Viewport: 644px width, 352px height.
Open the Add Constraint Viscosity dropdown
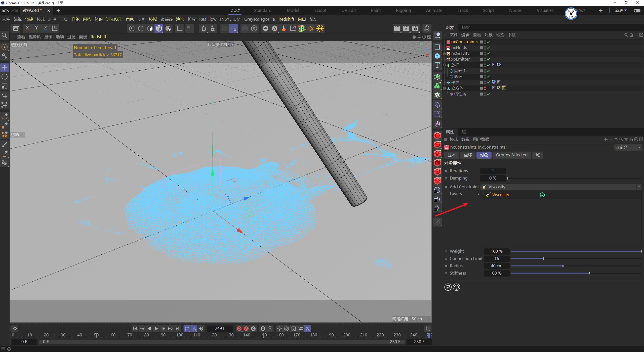pyautogui.click(x=639, y=187)
